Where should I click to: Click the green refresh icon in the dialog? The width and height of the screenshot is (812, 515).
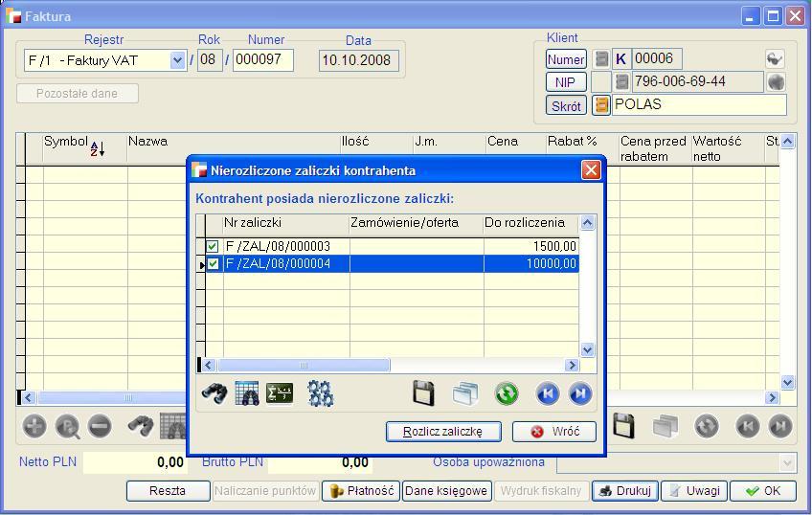tap(507, 393)
